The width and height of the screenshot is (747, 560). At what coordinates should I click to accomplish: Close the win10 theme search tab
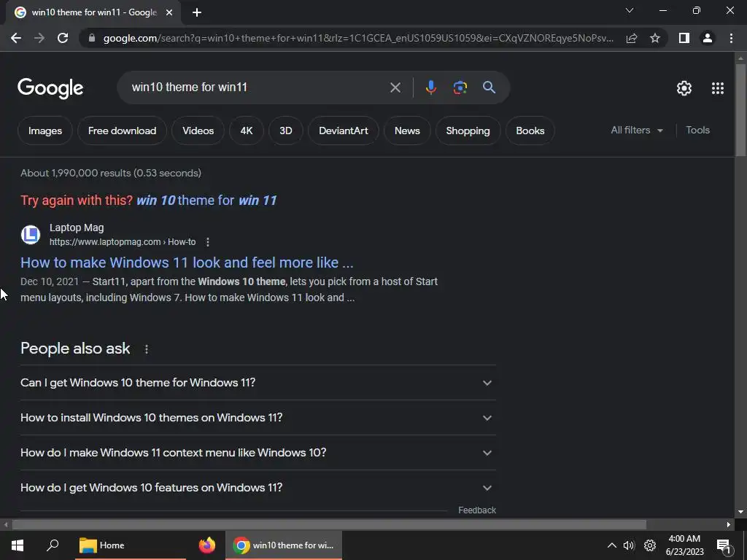(169, 12)
